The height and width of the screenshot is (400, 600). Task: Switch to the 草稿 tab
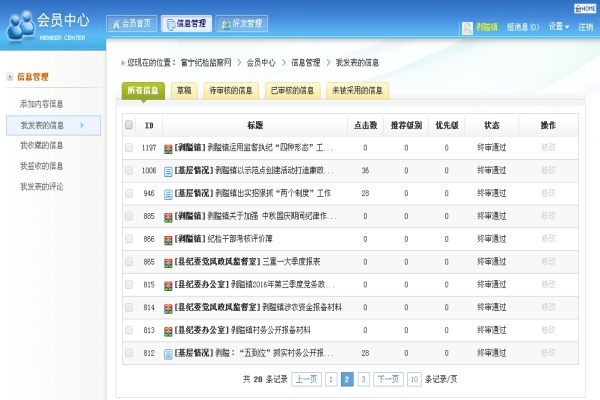[x=182, y=91]
